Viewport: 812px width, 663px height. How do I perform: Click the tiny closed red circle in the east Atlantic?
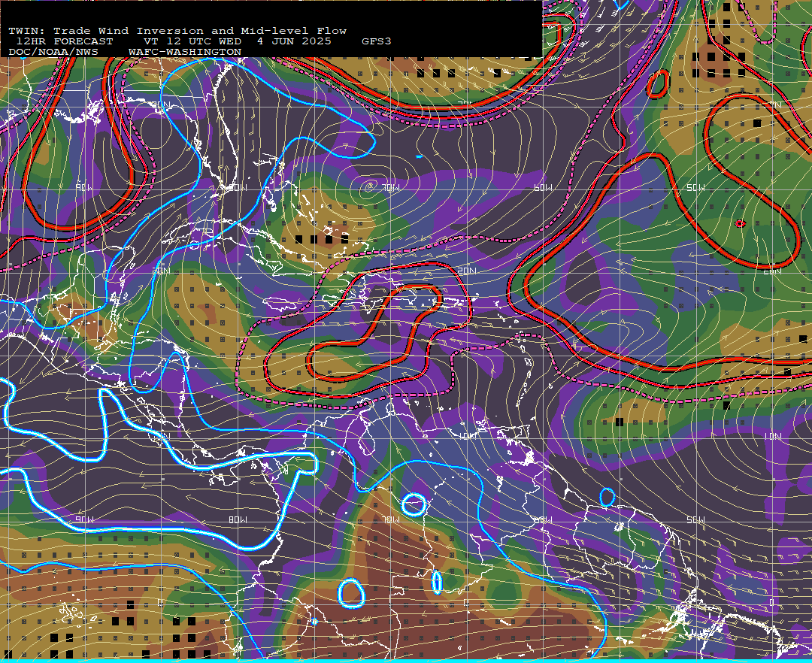point(740,223)
